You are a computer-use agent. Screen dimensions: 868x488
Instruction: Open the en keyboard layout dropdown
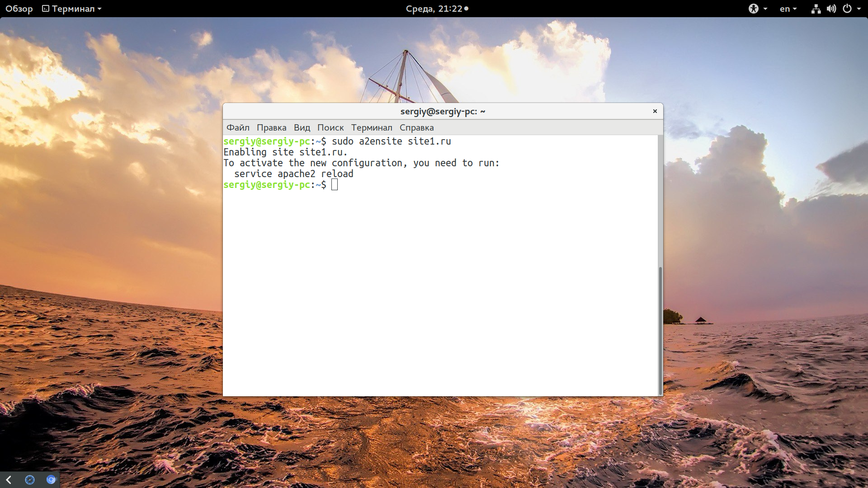[x=788, y=9]
